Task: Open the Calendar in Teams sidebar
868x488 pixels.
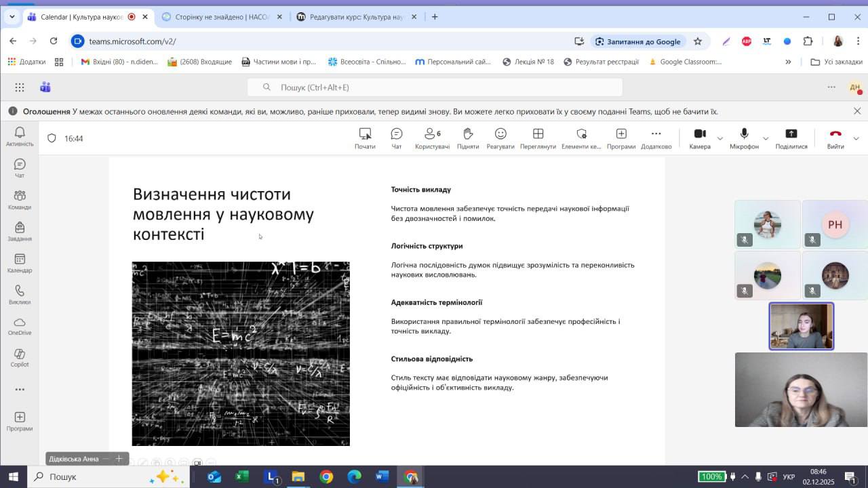Action: (x=20, y=263)
